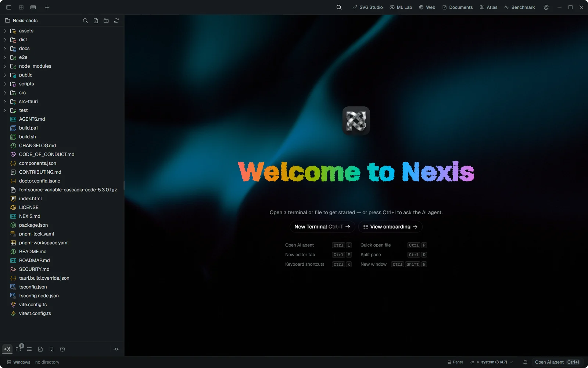Open AGENTS.md file

click(x=62, y=119)
